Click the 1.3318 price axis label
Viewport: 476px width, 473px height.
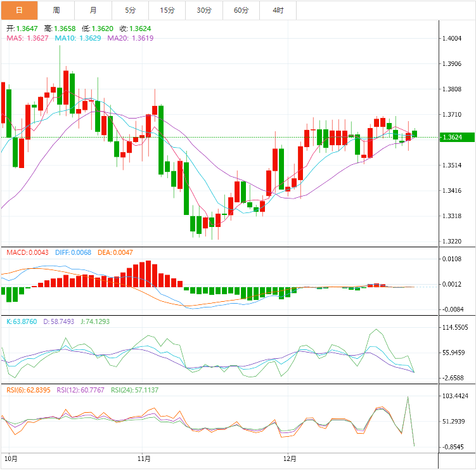point(452,216)
